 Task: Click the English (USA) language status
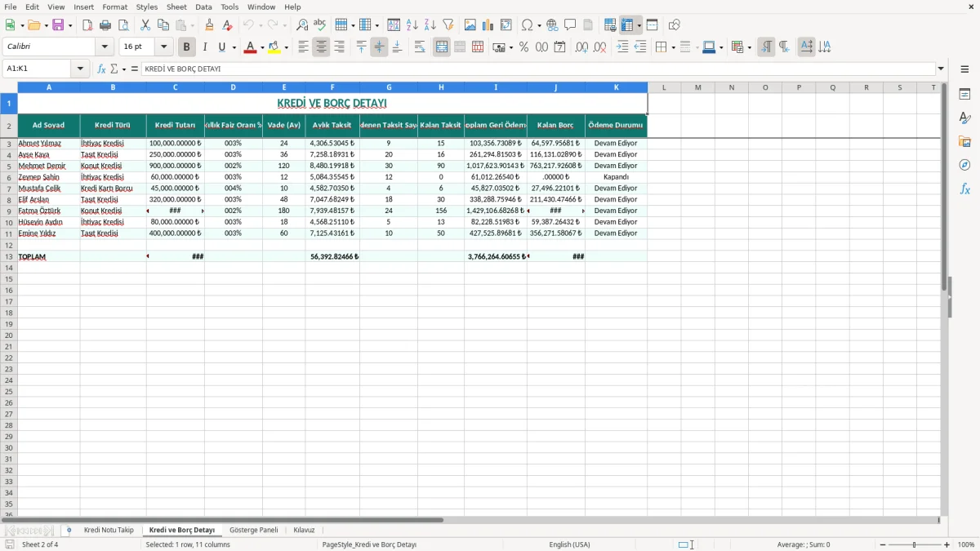569,544
